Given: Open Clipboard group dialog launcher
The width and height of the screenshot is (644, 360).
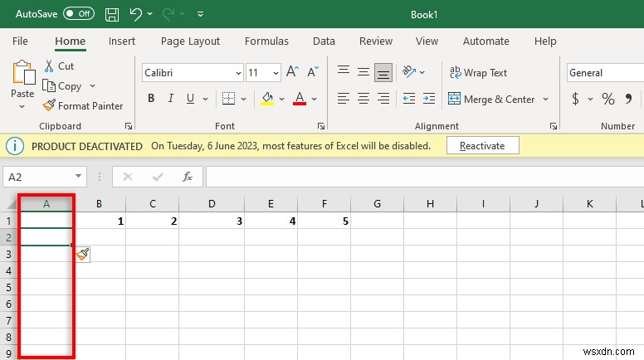Looking at the screenshot, I should [129, 126].
